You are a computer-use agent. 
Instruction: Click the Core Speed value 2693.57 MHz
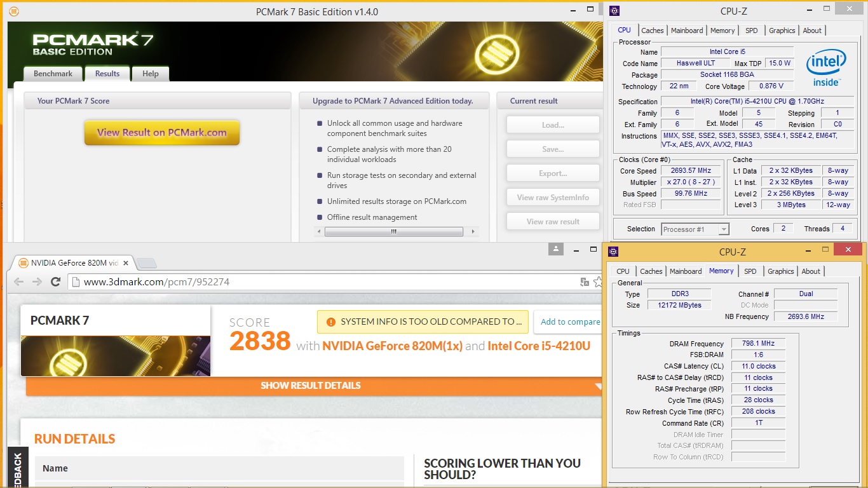(x=692, y=171)
